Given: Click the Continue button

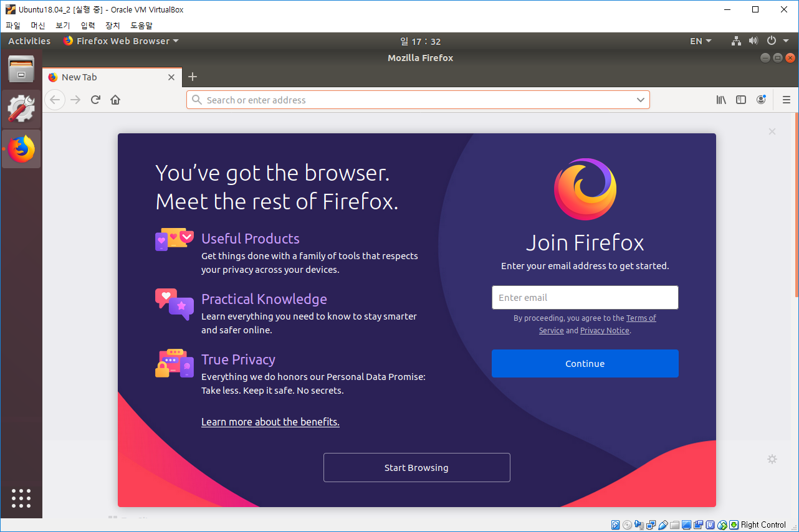Looking at the screenshot, I should pyautogui.click(x=585, y=363).
